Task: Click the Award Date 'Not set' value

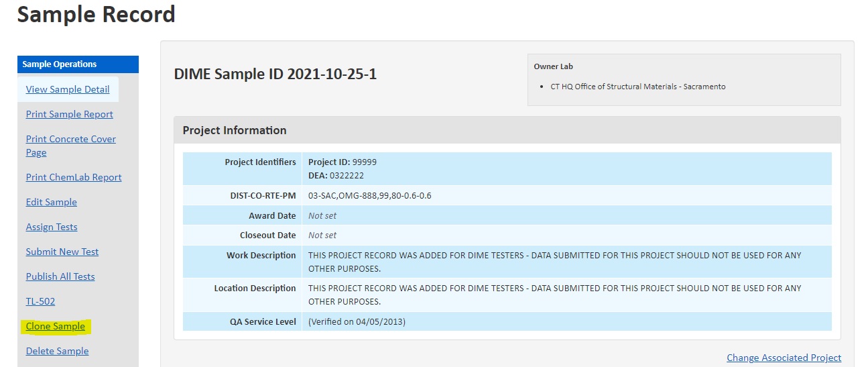Action: (x=322, y=215)
